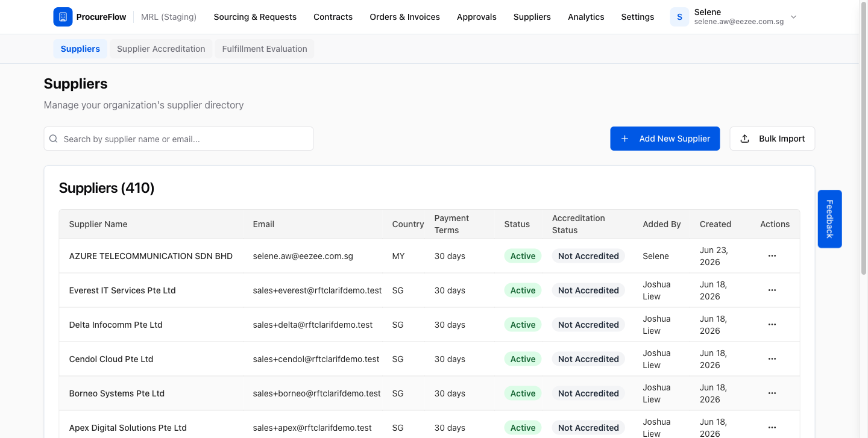Click email sales+everest@rftclarifdemo.test
Image resolution: width=868 pixels, height=438 pixels.
click(x=317, y=290)
